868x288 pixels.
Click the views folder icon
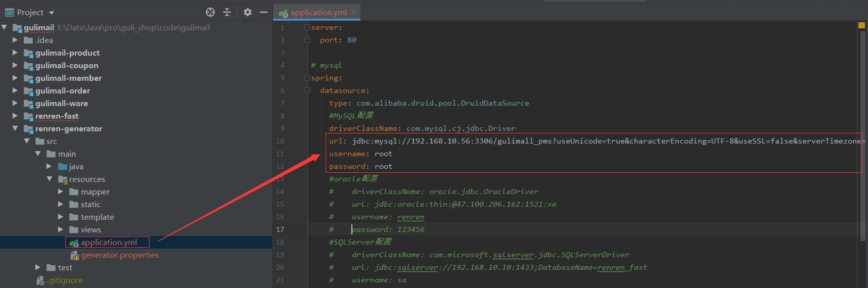74,229
